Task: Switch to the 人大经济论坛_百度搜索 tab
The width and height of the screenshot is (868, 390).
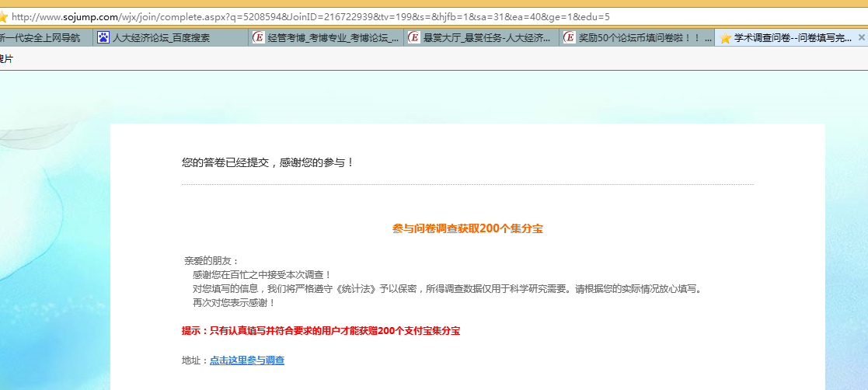Action: point(170,37)
